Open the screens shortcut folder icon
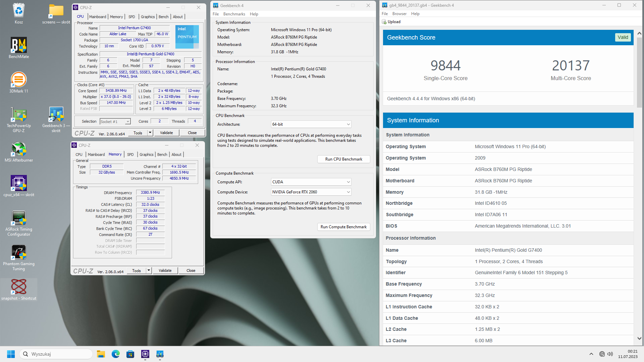The width and height of the screenshot is (644, 362). tap(56, 13)
